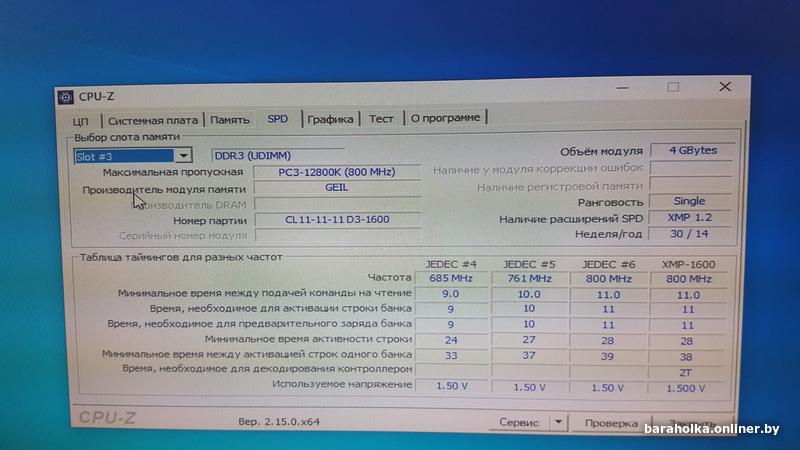Click the Частота row label

click(389, 278)
